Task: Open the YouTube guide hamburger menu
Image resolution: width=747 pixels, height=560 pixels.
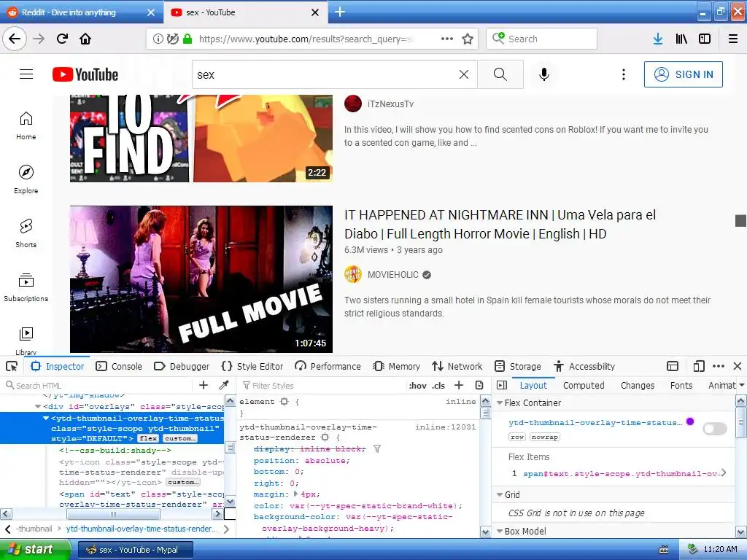Action: tap(26, 74)
